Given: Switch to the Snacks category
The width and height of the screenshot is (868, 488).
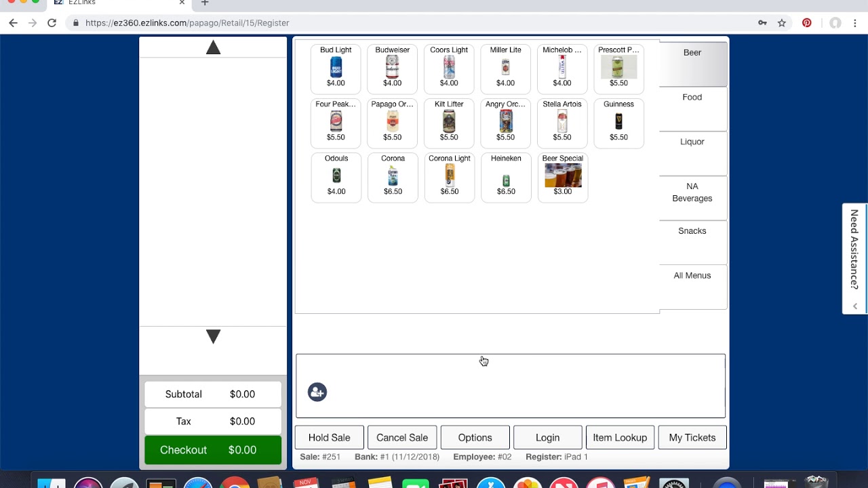Looking at the screenshot, I should [692, 243].
